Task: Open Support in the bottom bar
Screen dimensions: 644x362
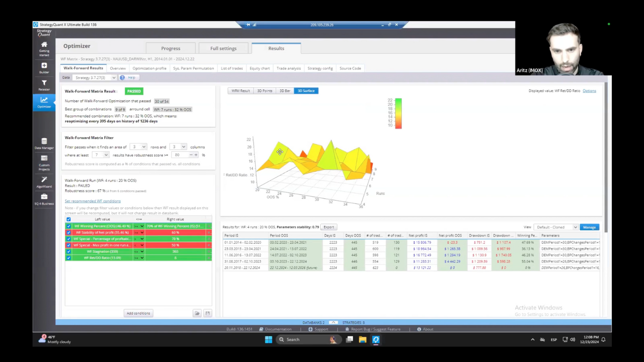Action: pyautogui.click(x=318, y=329)
